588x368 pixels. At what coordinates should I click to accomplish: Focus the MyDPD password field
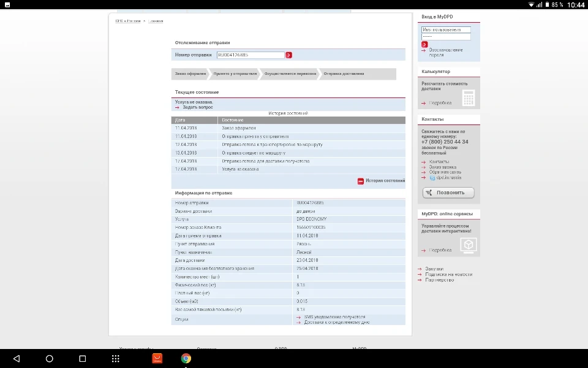point(446,36)
